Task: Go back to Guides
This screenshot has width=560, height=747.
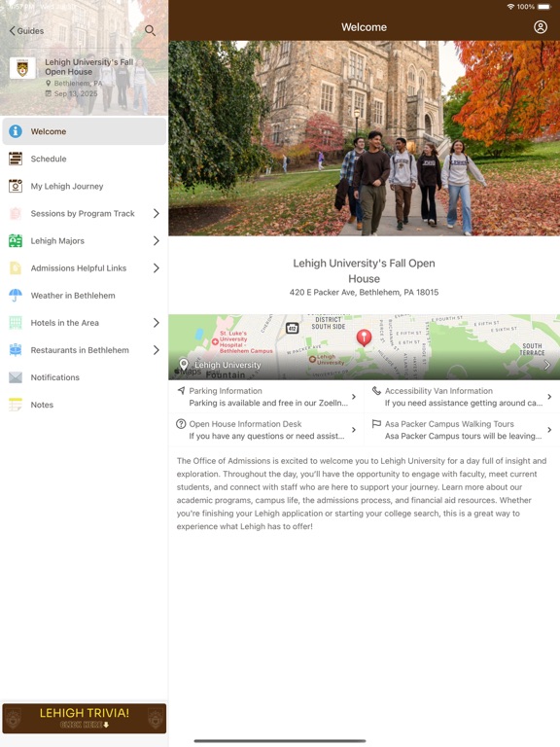Action: click(x=26, y=31)
